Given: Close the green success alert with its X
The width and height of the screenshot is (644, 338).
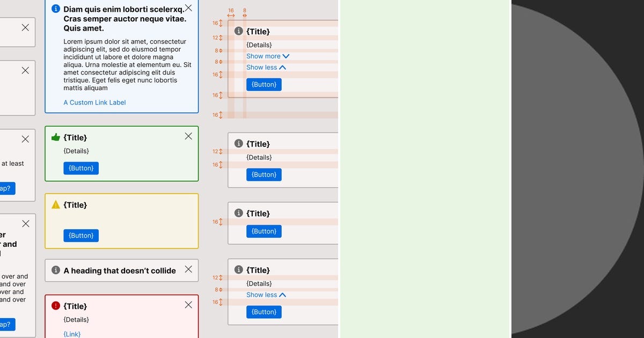Looking at the screenshot, I should [x=188, y=136].
